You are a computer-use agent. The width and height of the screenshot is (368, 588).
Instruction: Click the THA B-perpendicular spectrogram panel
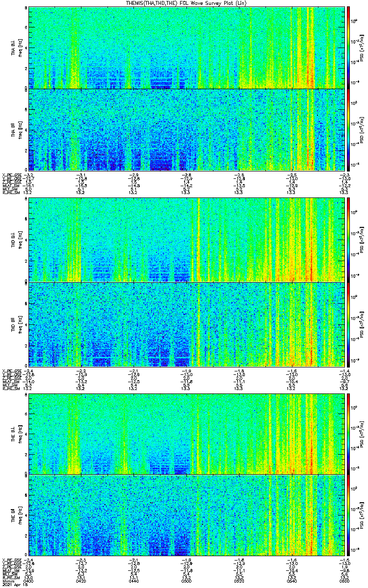[x=186, y=48]
